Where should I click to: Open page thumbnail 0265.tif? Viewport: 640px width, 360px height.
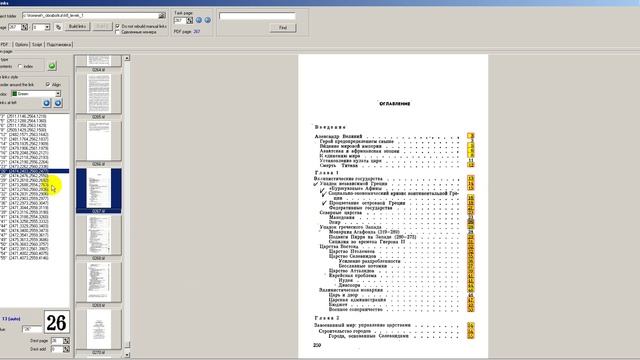pyautogui.click(x=99, y=94)
